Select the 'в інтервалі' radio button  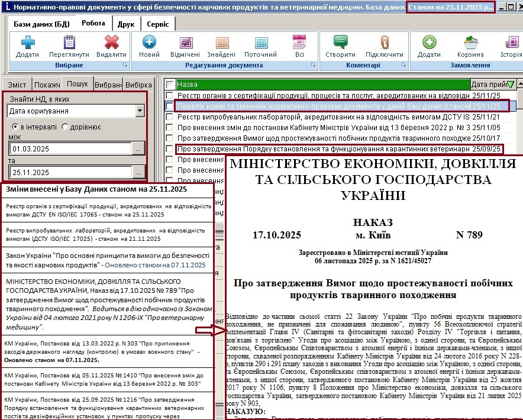(x=15, y=127)
